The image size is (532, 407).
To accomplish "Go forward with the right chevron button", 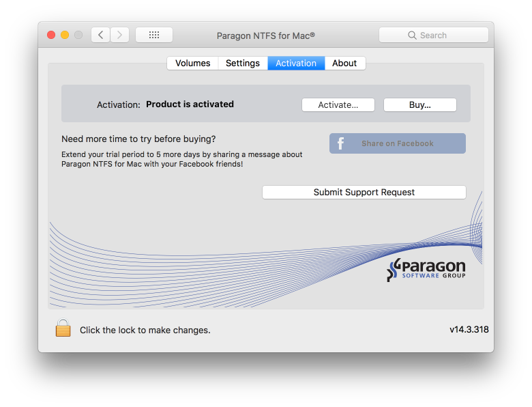I will pyautogui.click(x=120, y=35).
